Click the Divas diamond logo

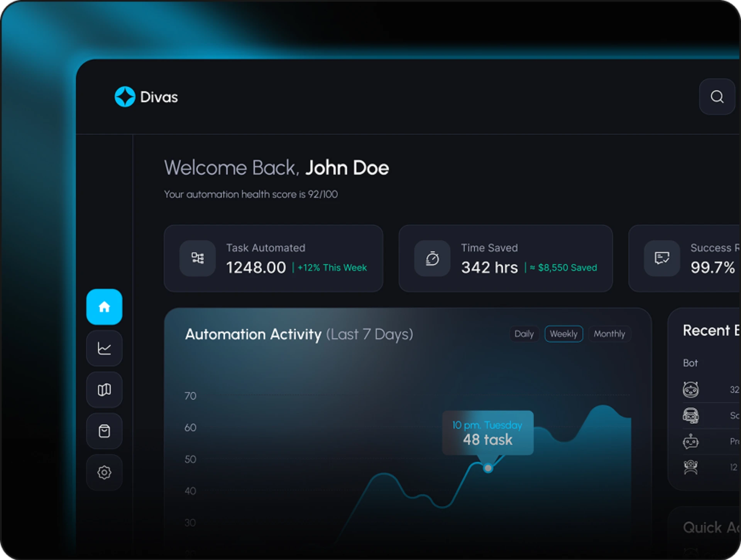tap(124, 96)
